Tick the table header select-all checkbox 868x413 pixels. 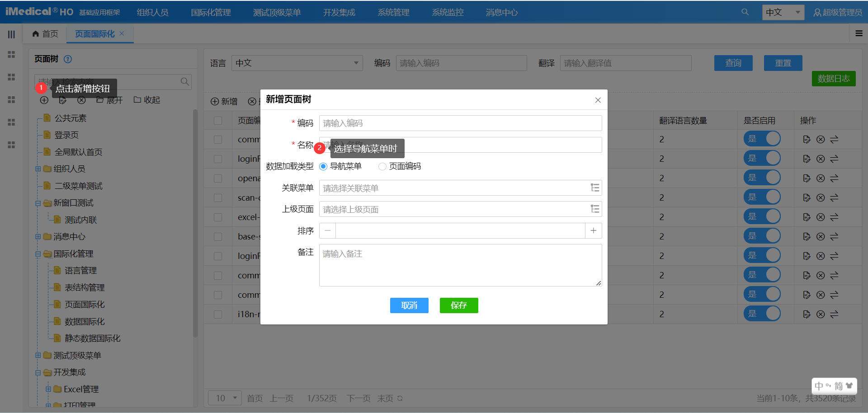218,121
